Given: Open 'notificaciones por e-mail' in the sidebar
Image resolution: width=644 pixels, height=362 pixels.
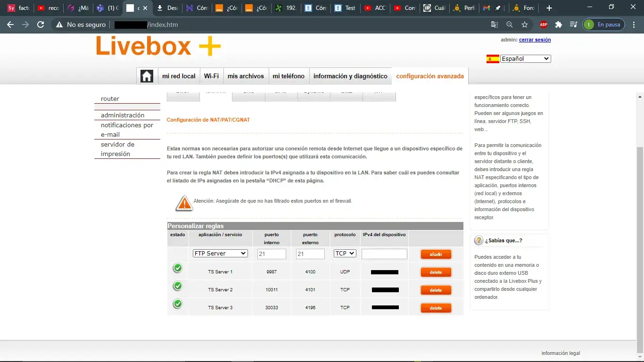Looking at the screenshot, I should click(x=127, y=130).
